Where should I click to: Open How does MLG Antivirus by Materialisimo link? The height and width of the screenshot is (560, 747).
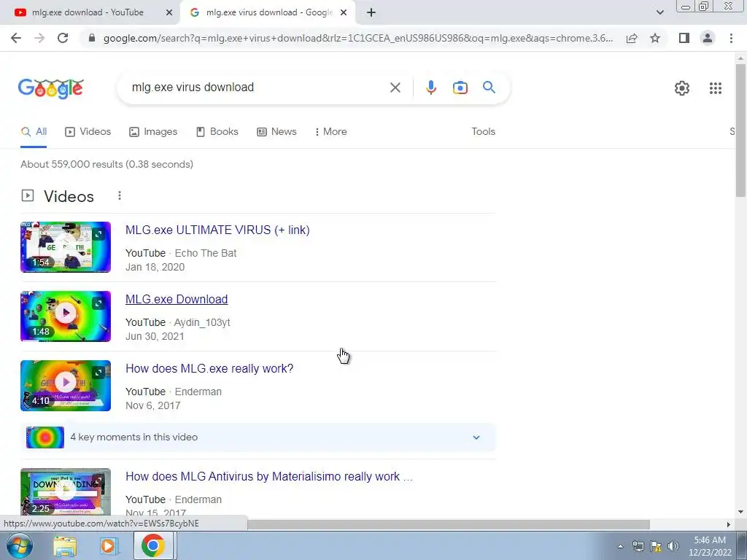268,477
